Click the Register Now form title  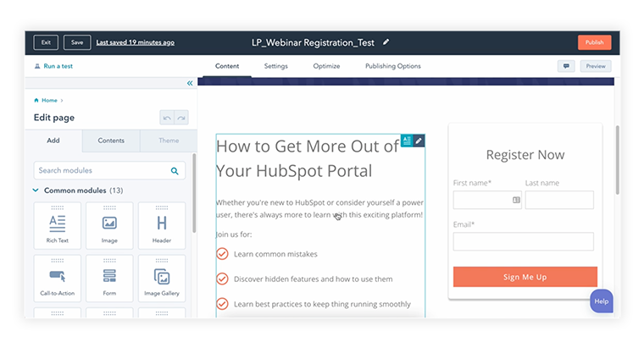pyautogui.click(x=525, y=155)
